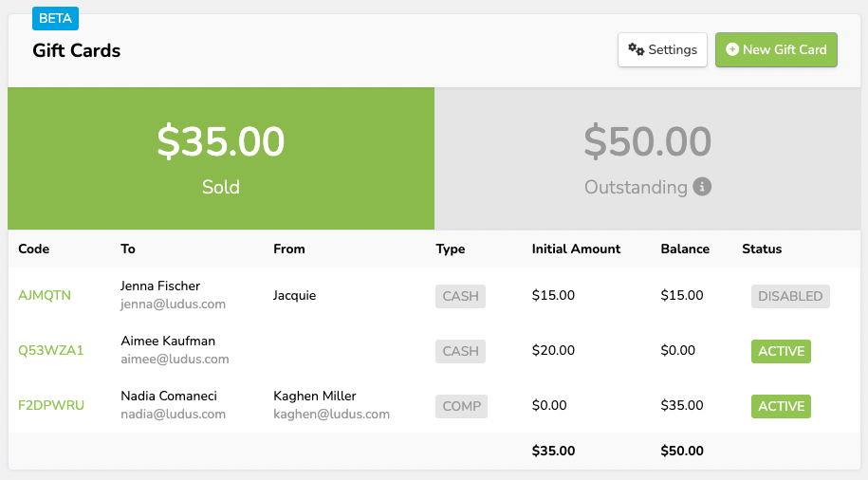Click the ACTIVE status badge for Aimee Kaufman
868x480 pixels.
[781, 351]
